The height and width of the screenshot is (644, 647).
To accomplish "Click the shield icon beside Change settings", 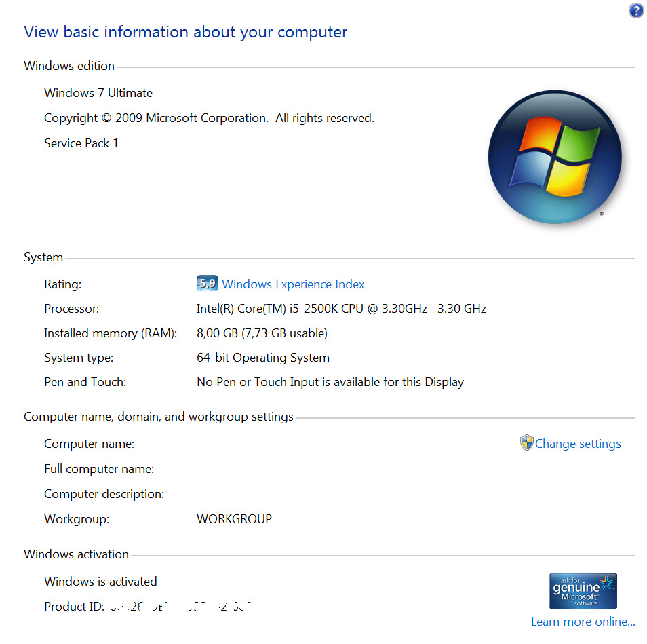I will (527, 443).
